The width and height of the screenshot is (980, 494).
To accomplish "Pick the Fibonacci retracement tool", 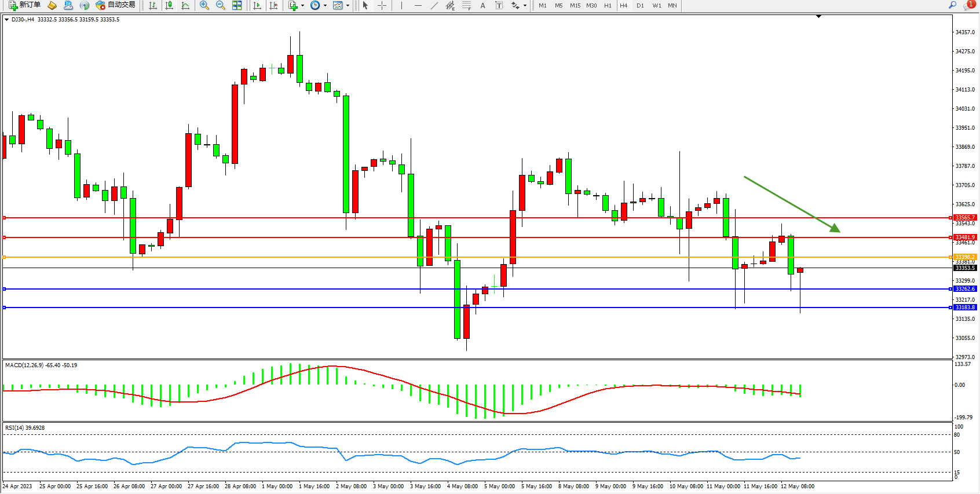I will [467, 5].
